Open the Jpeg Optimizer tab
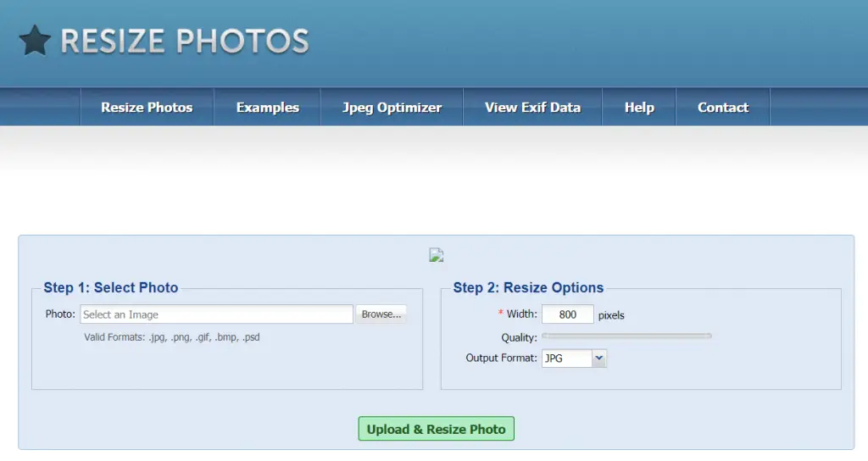This screenshot has width=868, height=461. point(392,108)
